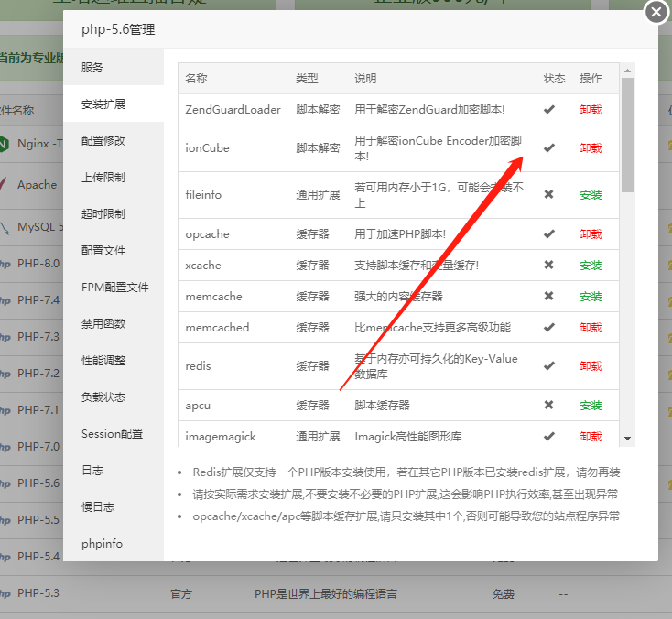Install the fileinfo extension
672x619 pixels.
tap(591, 195)
